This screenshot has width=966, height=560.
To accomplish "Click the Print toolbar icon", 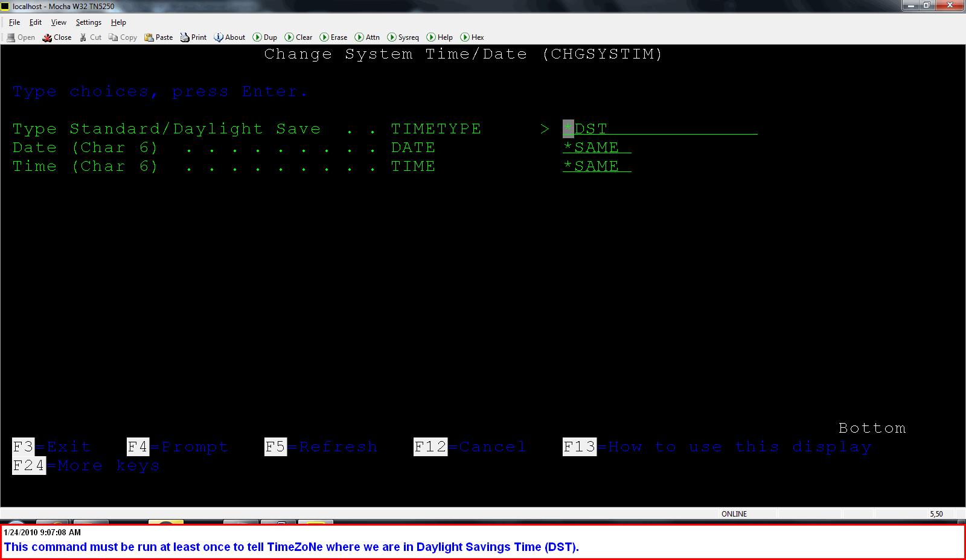I will pos(185,37).
